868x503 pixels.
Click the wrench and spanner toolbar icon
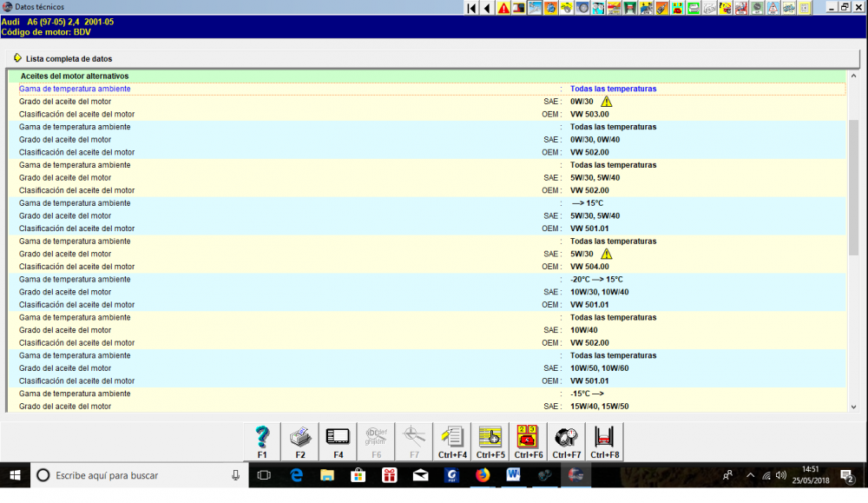[535, 8]
